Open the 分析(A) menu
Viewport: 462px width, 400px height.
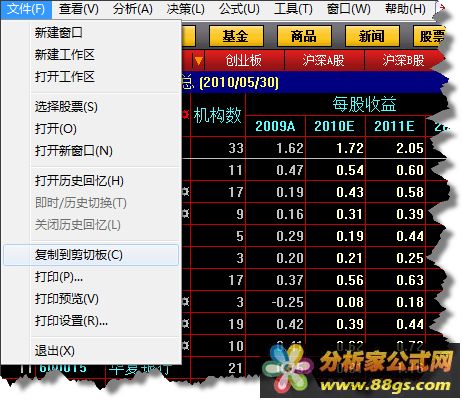click(132, 9)
